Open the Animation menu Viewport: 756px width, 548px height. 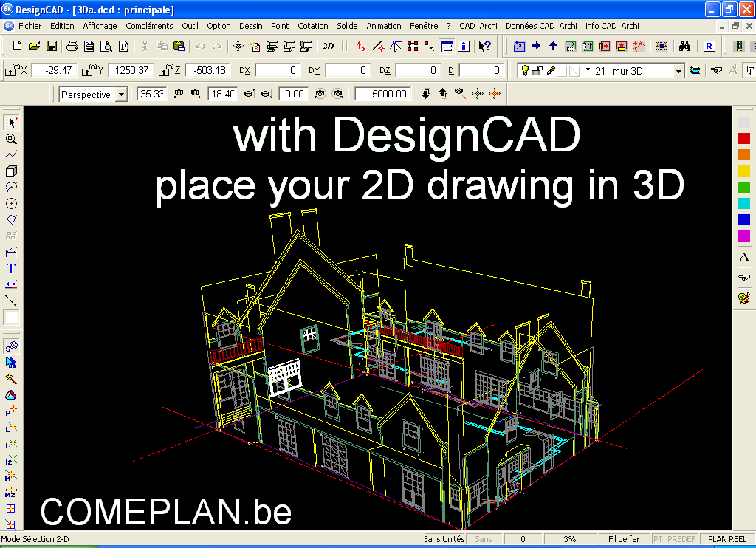click(x=383, y=26)
